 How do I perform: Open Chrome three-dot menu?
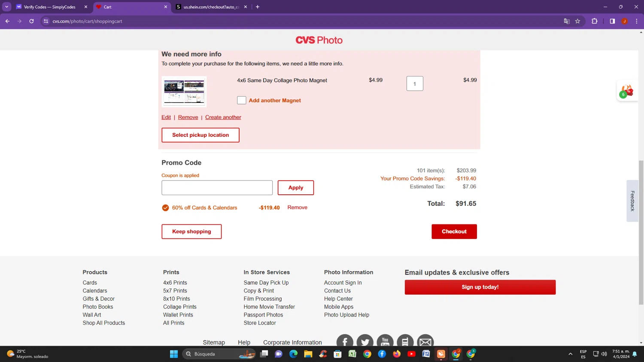tap(636, 21)
